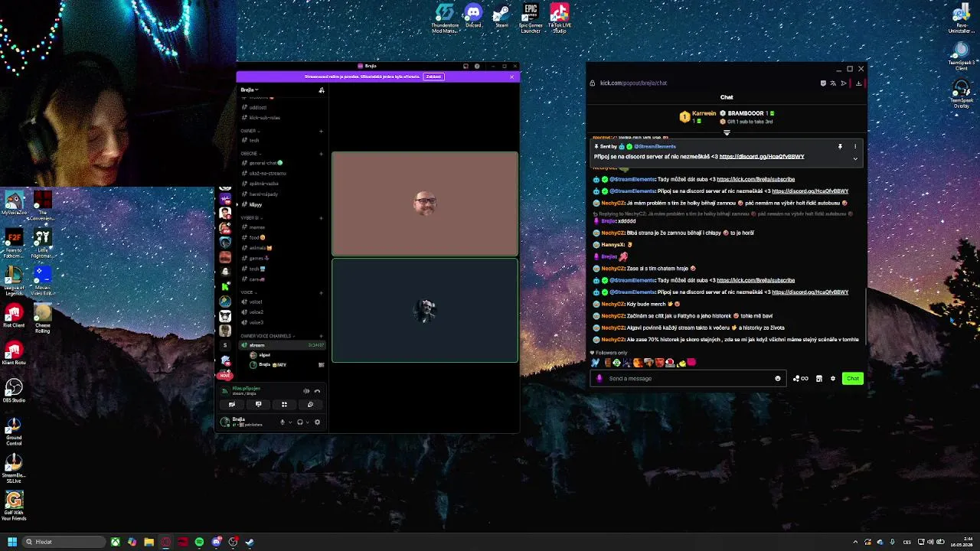Screen dimensions: 980x551
Task: Open Epic Games Launcher desktop icon
Action: [x=531, y=18]
